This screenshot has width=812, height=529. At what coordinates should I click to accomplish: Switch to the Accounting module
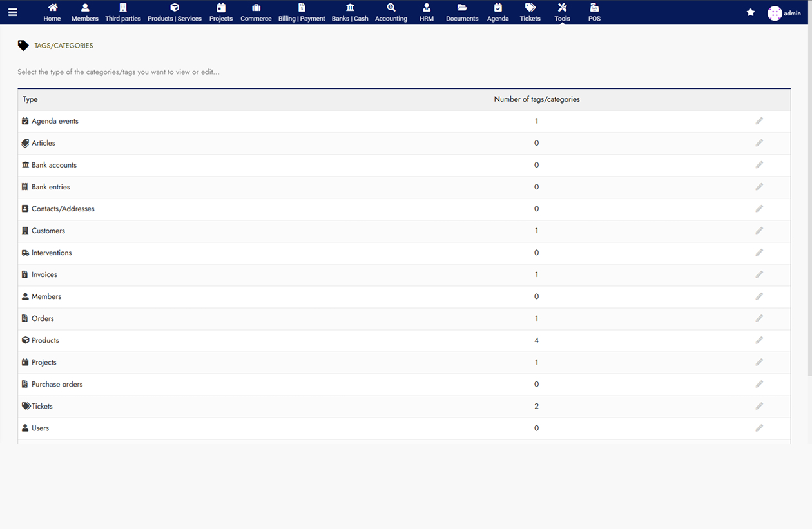391,12
